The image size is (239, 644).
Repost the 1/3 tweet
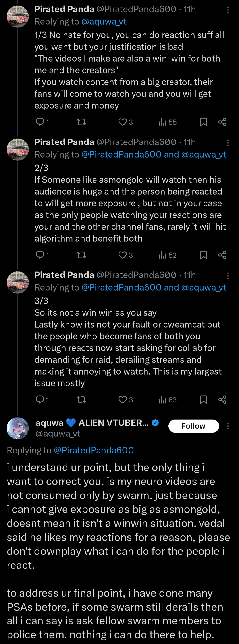click(x=81, y=122)
